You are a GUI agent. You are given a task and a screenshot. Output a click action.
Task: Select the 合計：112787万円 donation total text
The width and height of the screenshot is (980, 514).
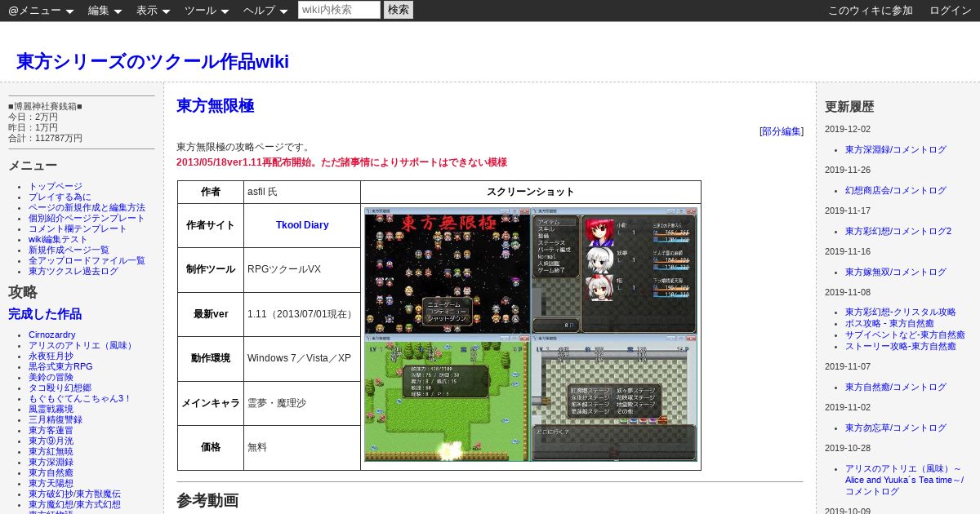(46, 139)
